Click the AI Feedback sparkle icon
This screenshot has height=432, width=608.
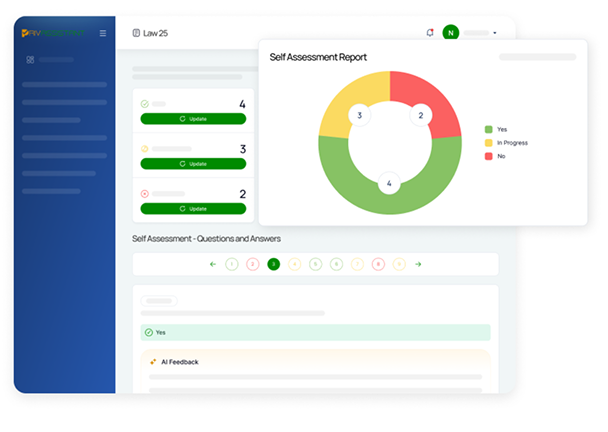pyautogui.click(x=153, y=361)
